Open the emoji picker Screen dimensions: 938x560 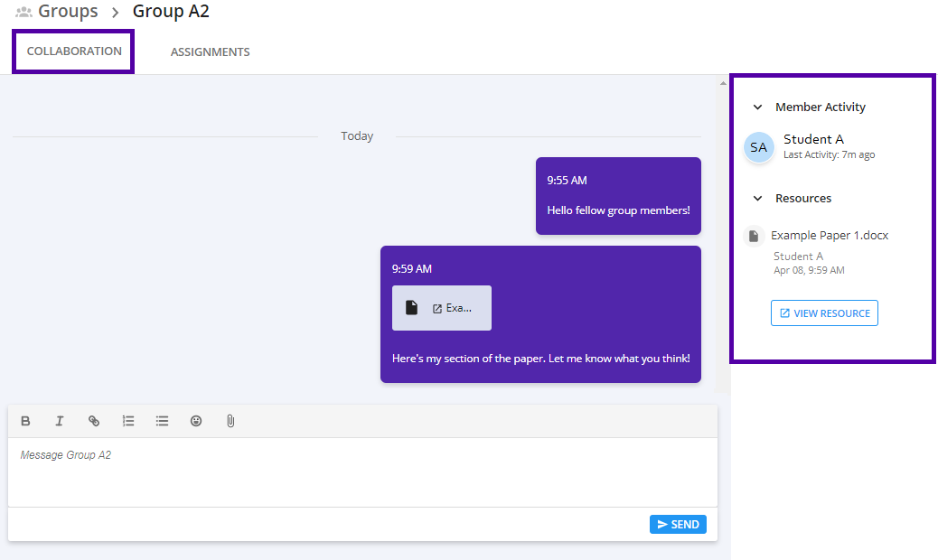196,421
